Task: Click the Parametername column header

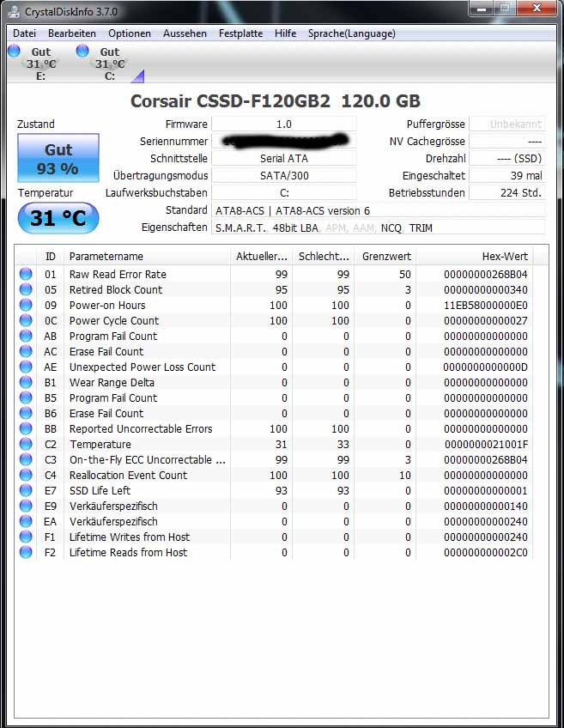Action: click(147, 257)
